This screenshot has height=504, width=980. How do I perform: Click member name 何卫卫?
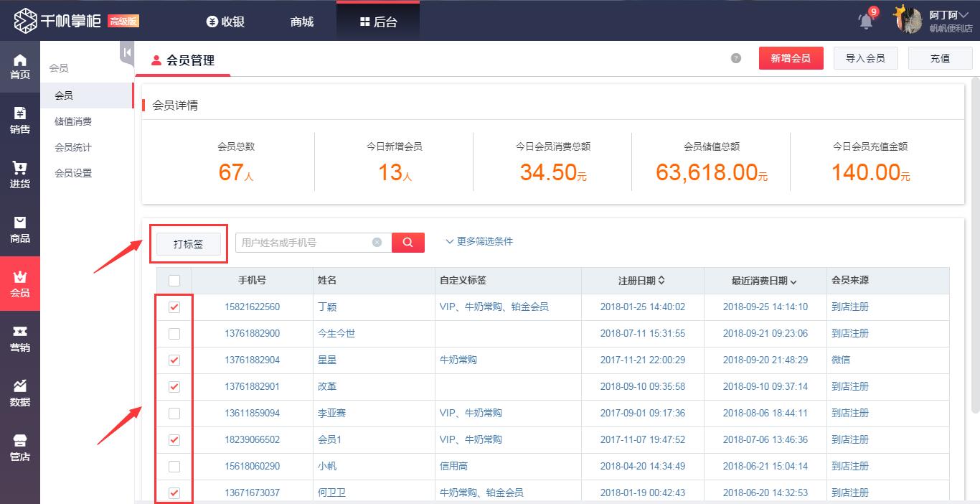click(331, 493)
